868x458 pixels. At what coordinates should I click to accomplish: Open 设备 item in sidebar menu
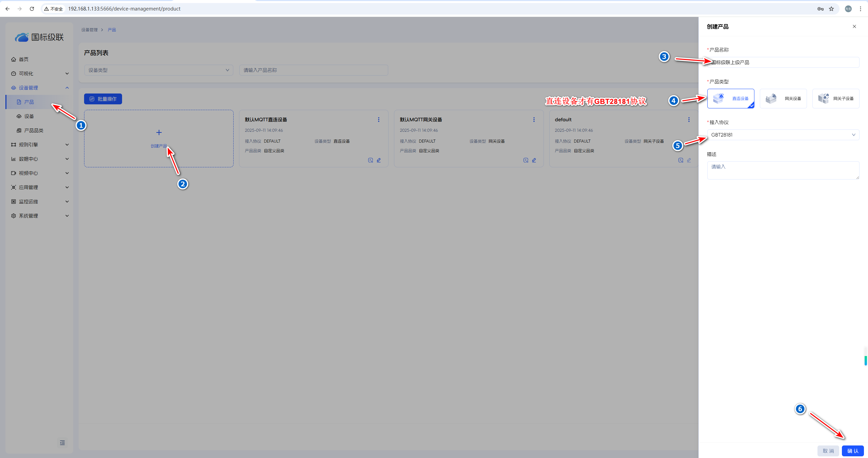tap(29, 116)
